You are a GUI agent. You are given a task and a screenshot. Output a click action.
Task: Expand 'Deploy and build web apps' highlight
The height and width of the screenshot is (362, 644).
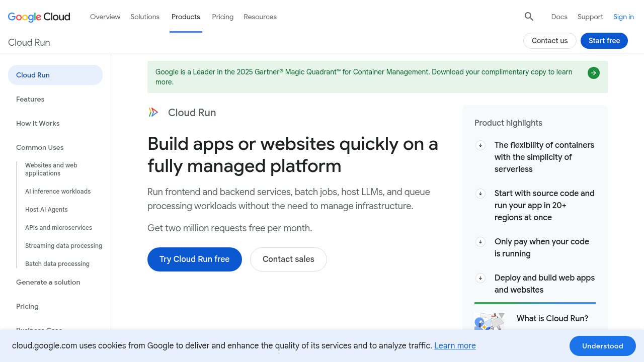coord(480,278)
